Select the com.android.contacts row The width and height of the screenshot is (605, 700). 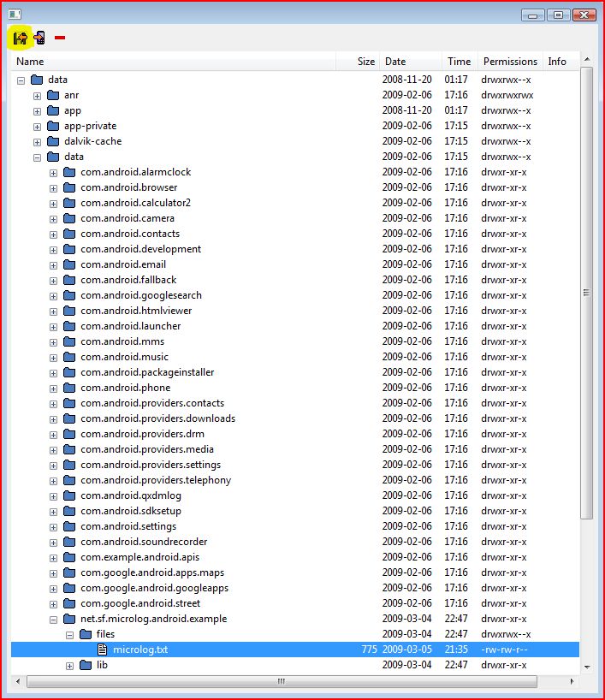(x=295, y=234)
